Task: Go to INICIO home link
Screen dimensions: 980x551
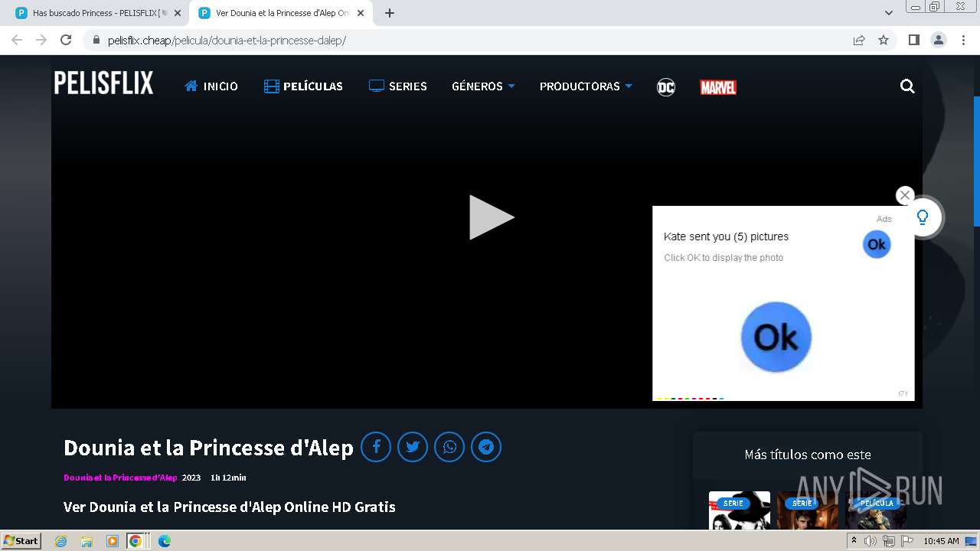Action: click(211, 86)
